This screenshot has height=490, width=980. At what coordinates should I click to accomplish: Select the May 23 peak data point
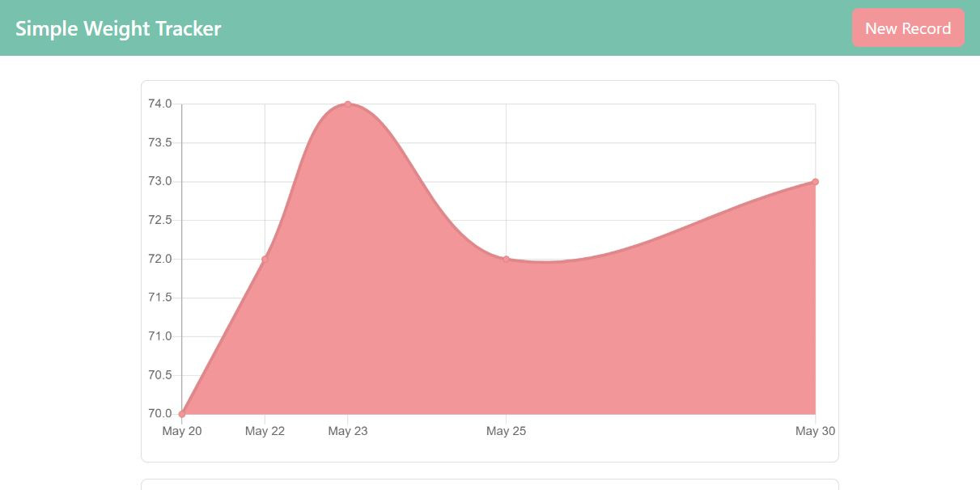click(347, 103)
